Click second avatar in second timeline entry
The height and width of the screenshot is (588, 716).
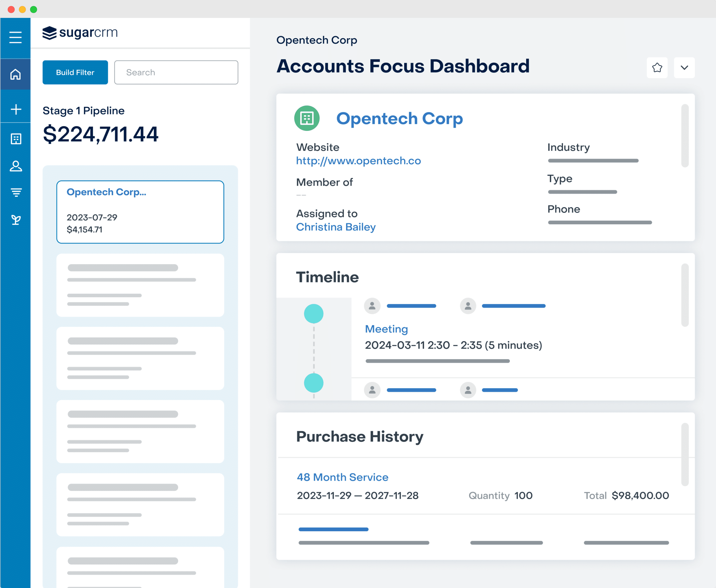468,390
